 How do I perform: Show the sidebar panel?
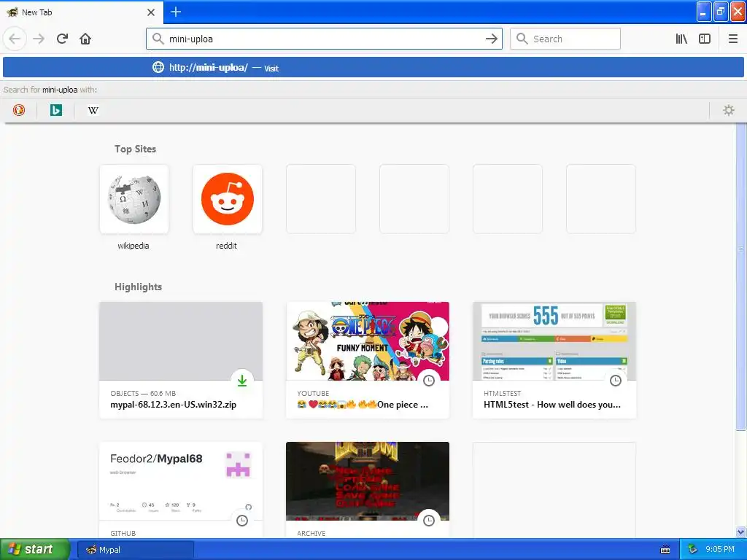[705, 39]
